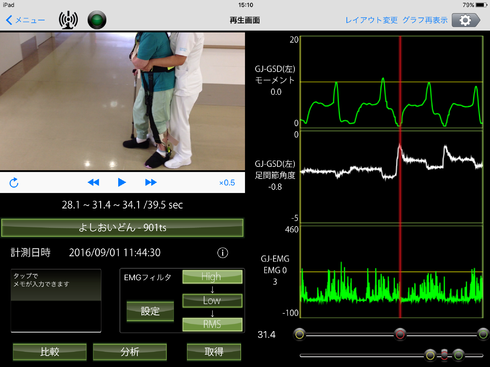Select the yellow handle on lower range slider
The width and height of the screenshot is (490, 367).
coord(430,355)
